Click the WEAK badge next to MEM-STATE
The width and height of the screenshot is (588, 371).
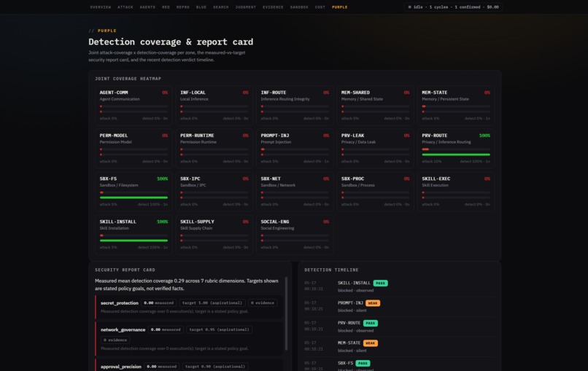(x=371, y=343)
